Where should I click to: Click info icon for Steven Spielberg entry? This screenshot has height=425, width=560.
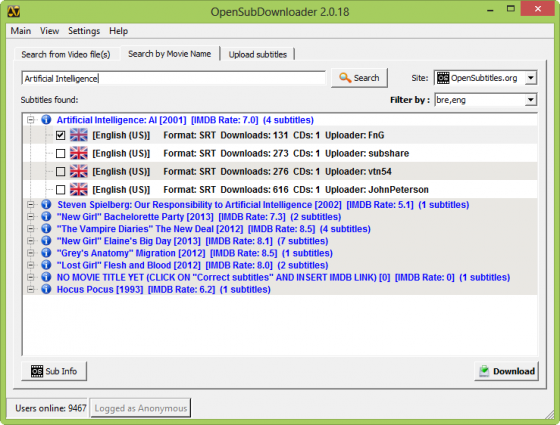point(46,204)
